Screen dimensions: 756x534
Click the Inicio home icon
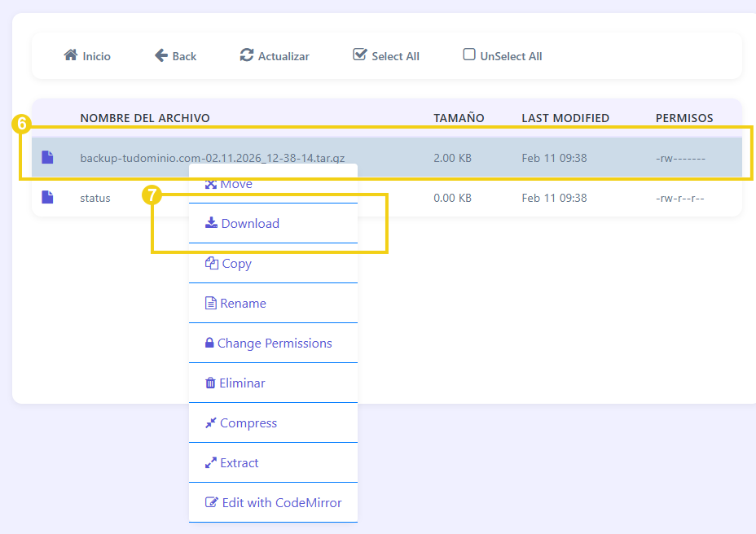point(70,55)
